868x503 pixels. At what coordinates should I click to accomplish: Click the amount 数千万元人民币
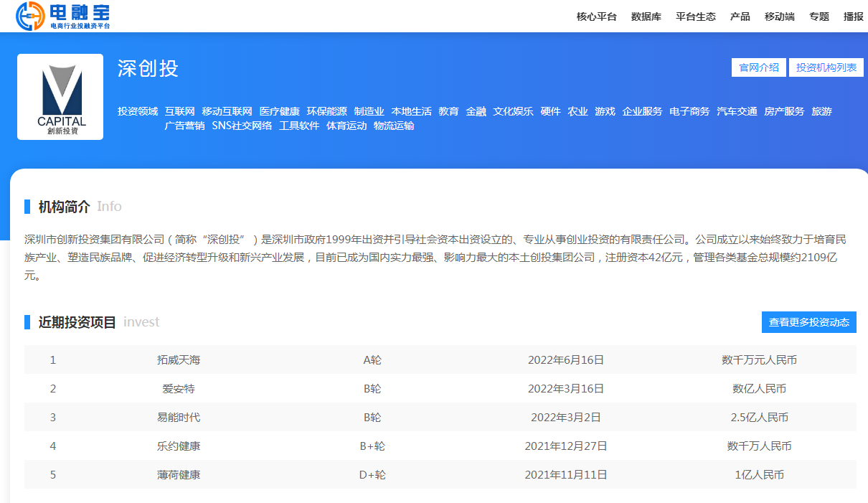[760, 360]
